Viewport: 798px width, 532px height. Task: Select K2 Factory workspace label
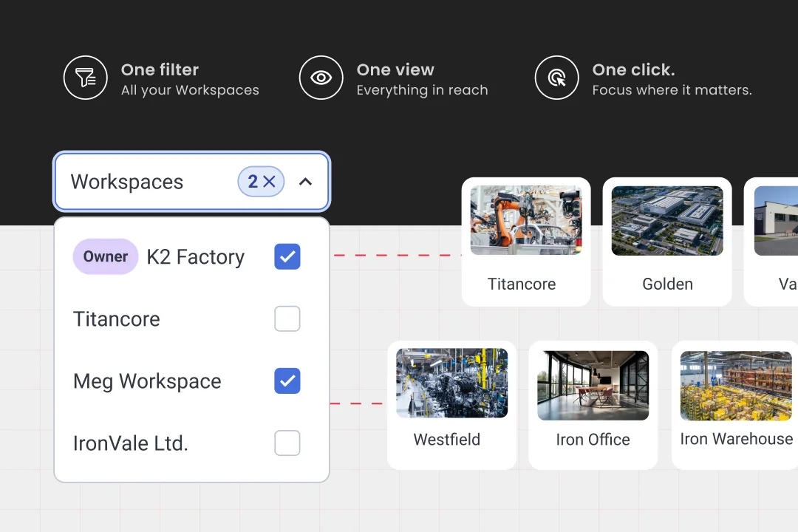coord(195,257)
